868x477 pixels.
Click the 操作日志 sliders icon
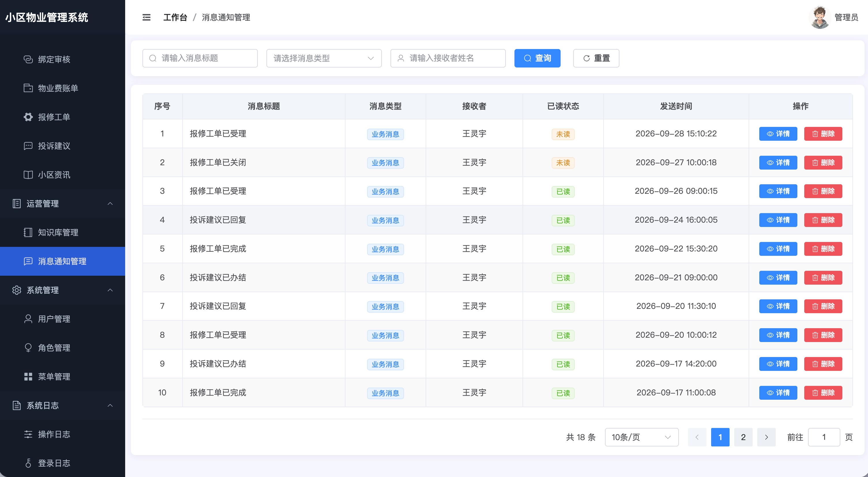coord(28,434)
